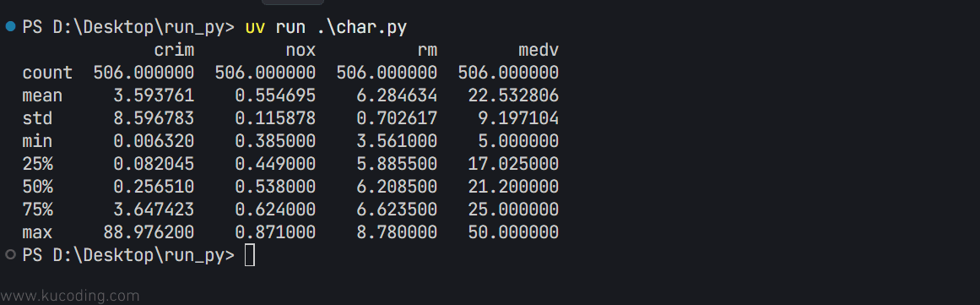Image resolution: width=980 pixels, height=305 pixels.
Task: Click the 75% row label
Action: [x=37, y=210]
